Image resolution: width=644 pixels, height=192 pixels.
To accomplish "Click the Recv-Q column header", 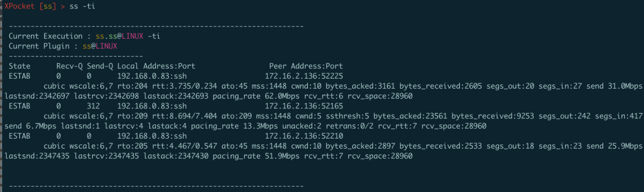I will (x=69, y=66).
